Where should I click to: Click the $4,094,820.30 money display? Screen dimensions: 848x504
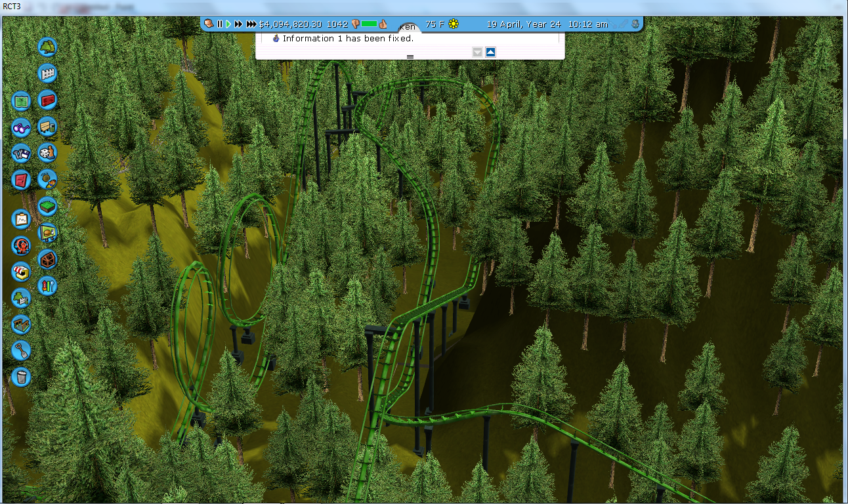click(x=290, y=24)
